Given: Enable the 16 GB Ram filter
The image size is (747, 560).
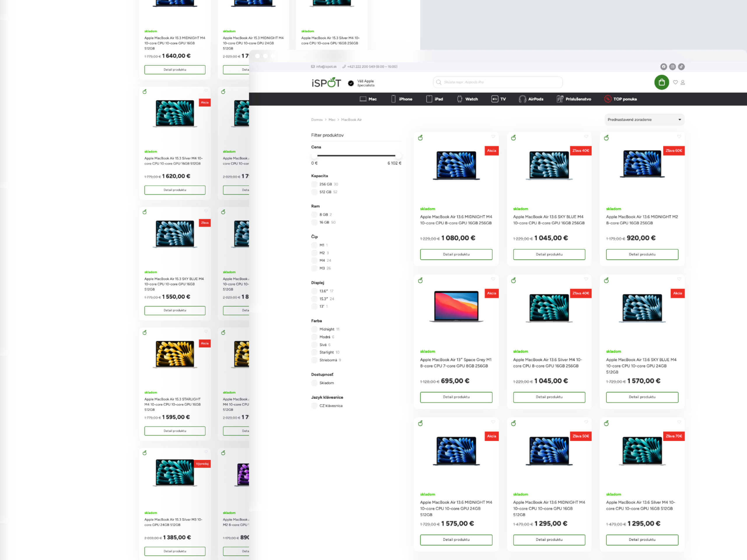Looking at the screenshot, I should tap(314, 223).
